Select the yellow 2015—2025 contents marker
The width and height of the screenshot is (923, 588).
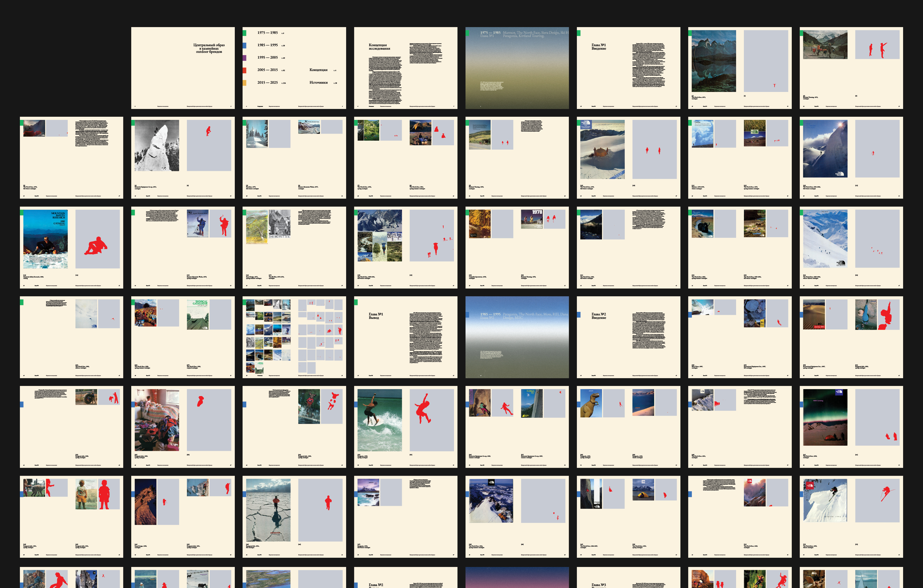coord(245,83)
